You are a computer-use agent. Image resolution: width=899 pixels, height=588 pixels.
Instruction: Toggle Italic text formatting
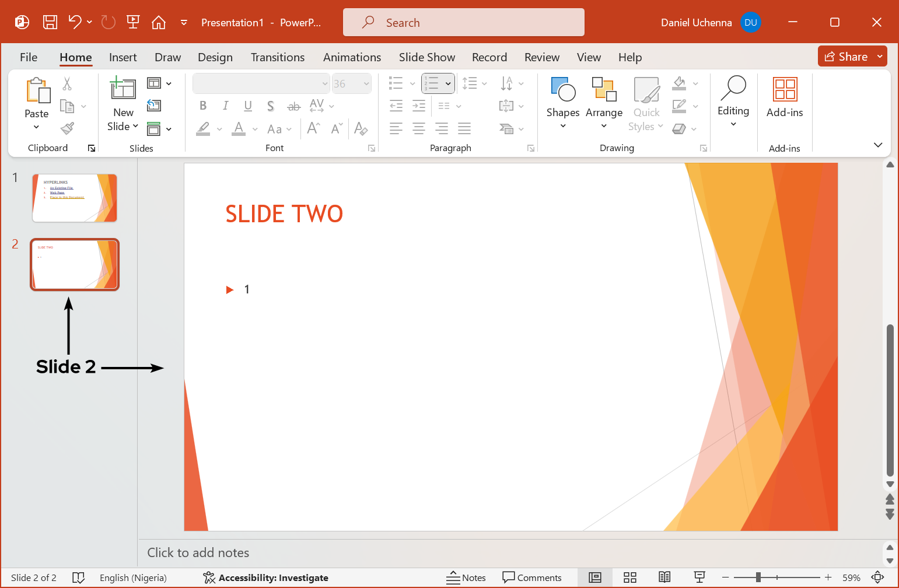225,106
